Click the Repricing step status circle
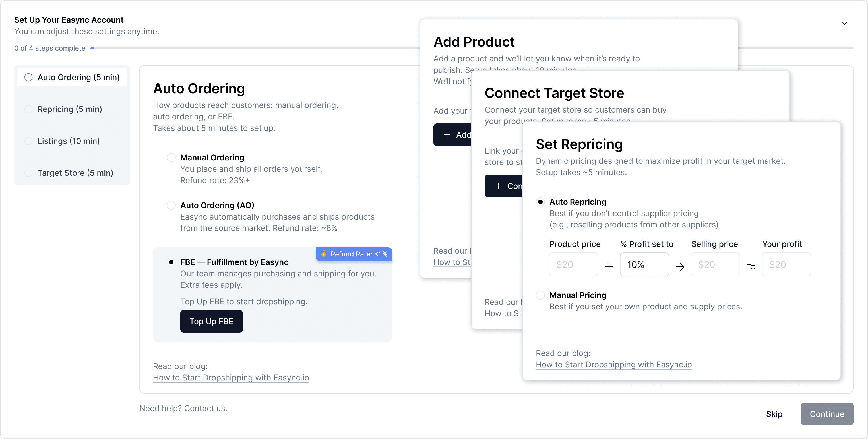Viewport: 868px width, 439px height. click(29, 109)
